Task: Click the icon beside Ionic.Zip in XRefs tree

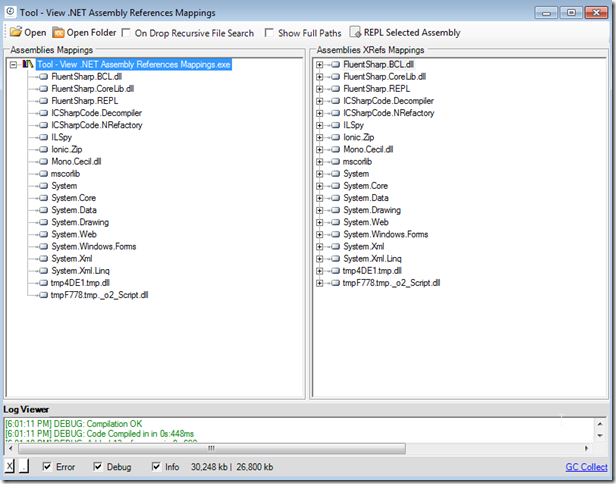Action: tap(335, 137)
